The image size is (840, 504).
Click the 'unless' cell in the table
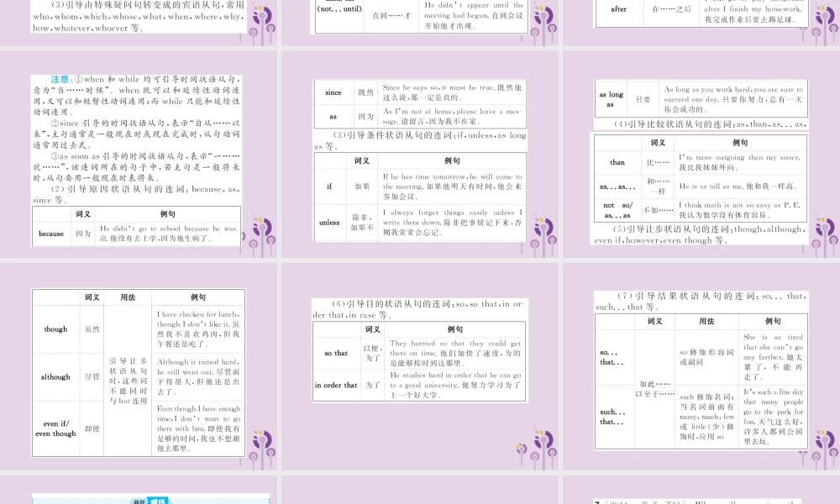(x=329, y=223)
